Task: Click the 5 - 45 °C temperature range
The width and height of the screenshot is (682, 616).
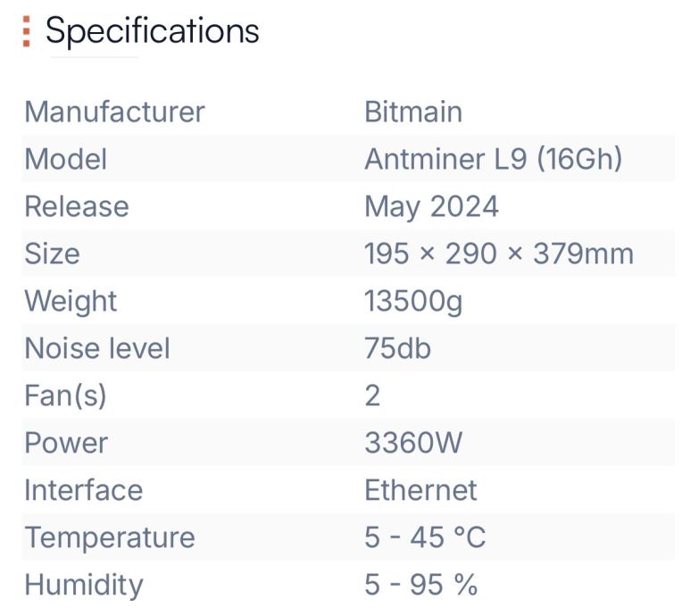Action: (x=424, y=537)
